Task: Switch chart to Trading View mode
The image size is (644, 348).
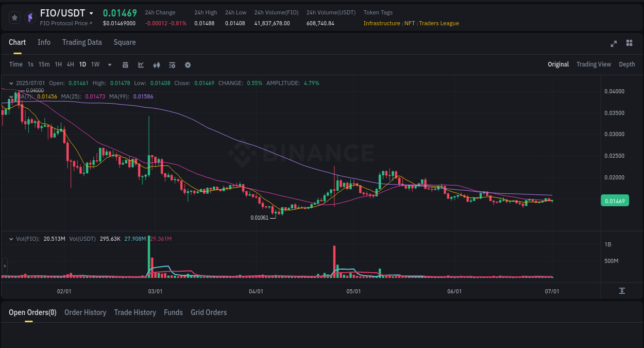Action: [594, 64]
